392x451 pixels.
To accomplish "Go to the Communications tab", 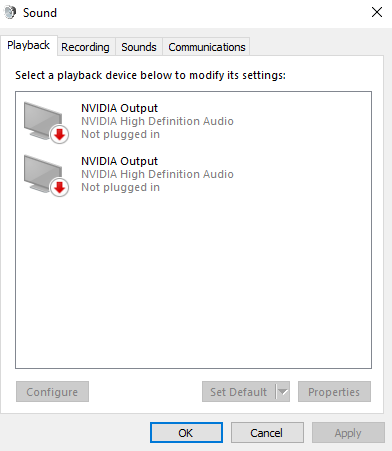I will coord(207,47).
